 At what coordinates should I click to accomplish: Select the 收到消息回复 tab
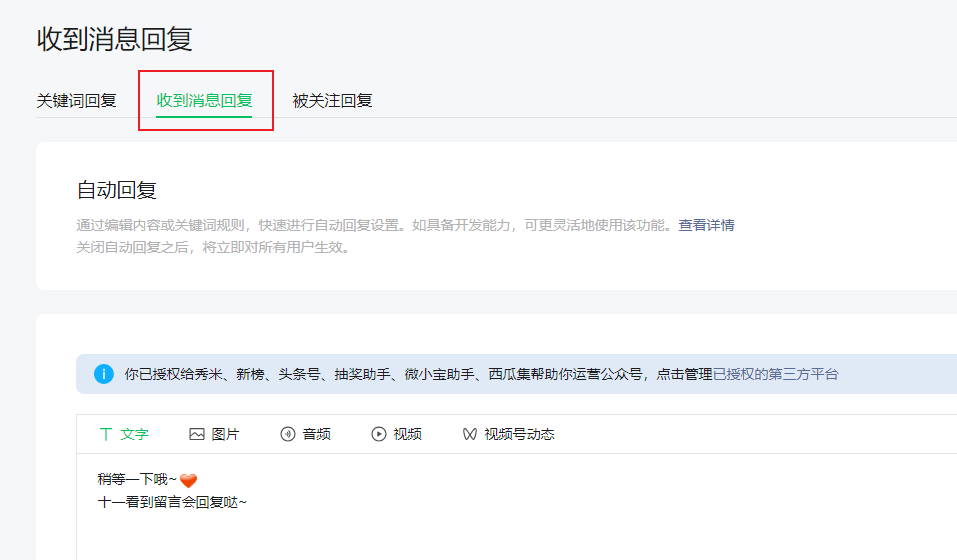click(x=204, y=101)
